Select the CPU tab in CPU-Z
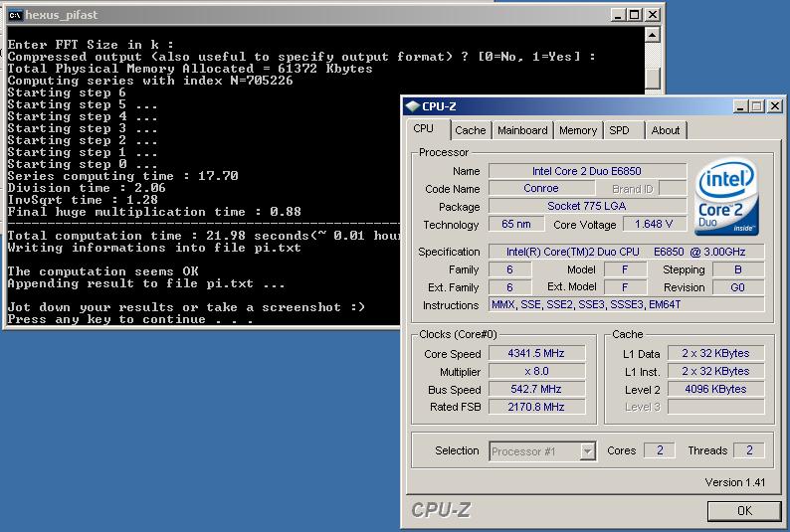790x532 pixels. pos(423,129)
